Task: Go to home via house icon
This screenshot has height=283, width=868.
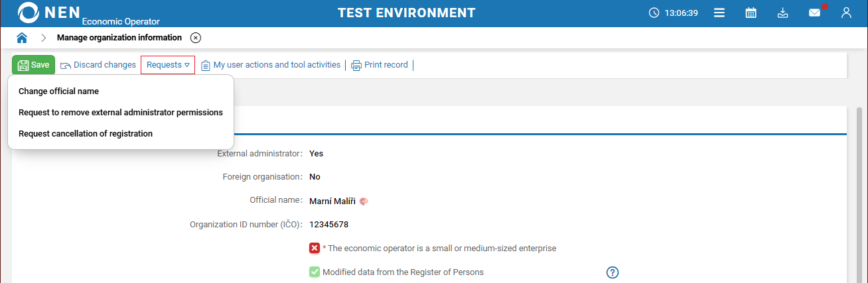Action: pyautogui.click(x=22, y=38)
